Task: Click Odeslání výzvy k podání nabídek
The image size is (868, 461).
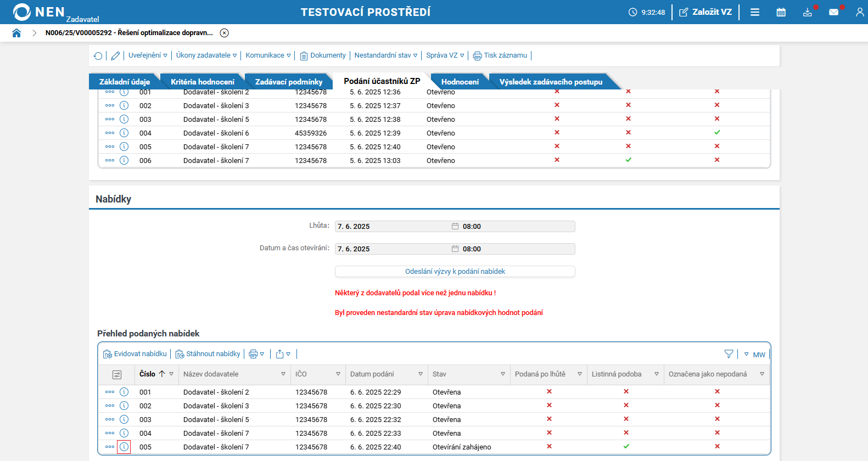Action: 455,272
